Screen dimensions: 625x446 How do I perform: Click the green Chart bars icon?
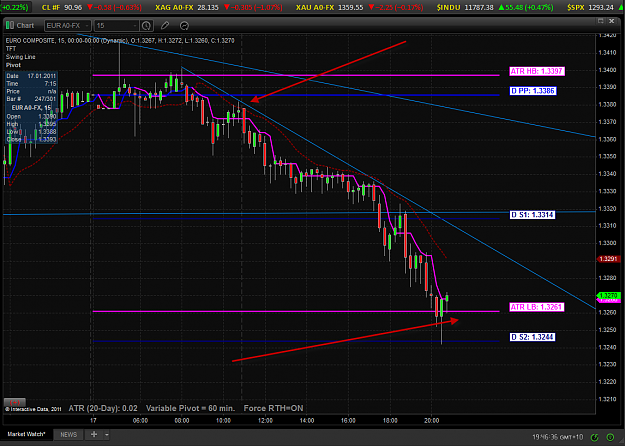click(x=10, y=26)
